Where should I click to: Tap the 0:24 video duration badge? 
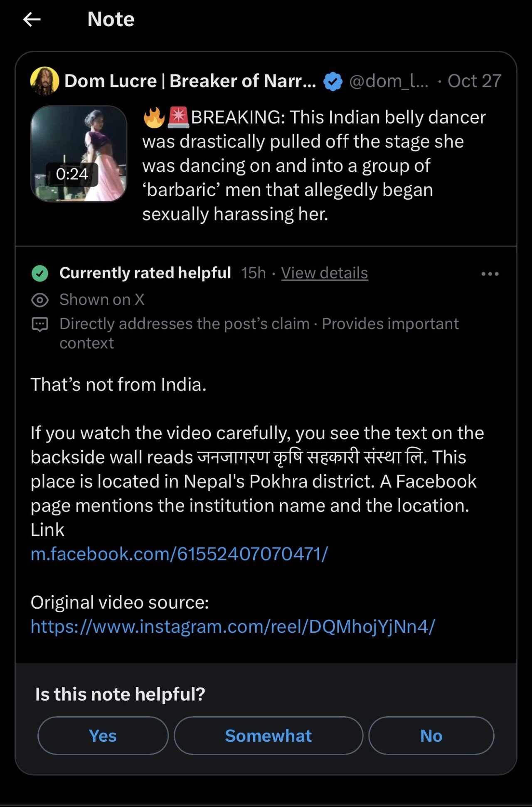(72, 174)
